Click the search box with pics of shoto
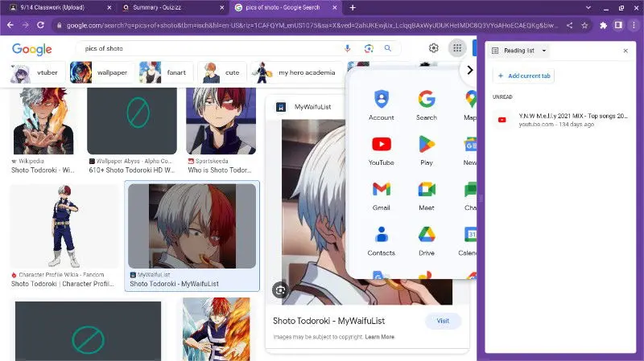Viewport: 644px width, 361px height. click(x=209, y=48)
